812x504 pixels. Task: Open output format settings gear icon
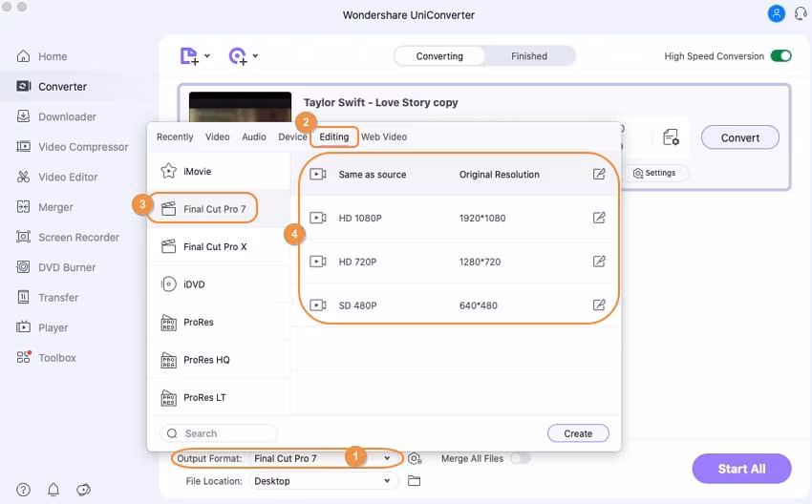(x=415, y=458)
